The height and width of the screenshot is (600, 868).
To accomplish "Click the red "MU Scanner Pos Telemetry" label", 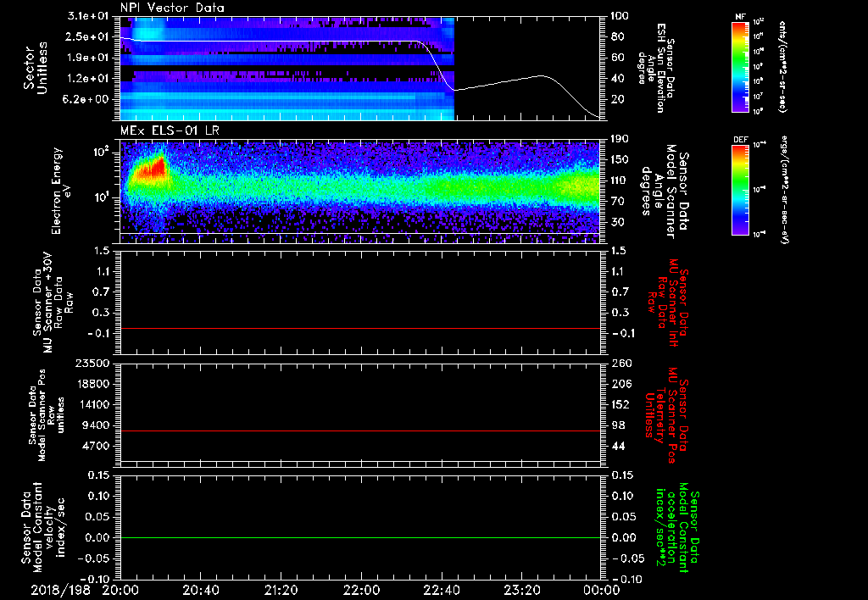I will (x=666, y=415).
